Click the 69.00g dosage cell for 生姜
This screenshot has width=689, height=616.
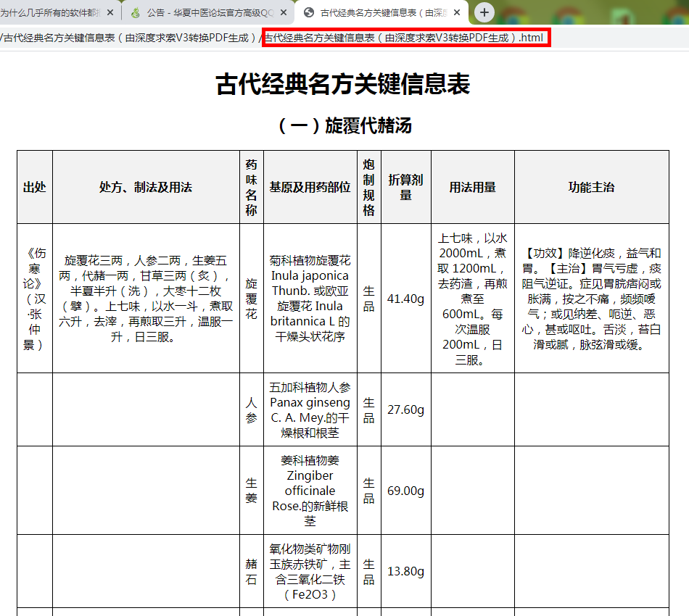405,491
